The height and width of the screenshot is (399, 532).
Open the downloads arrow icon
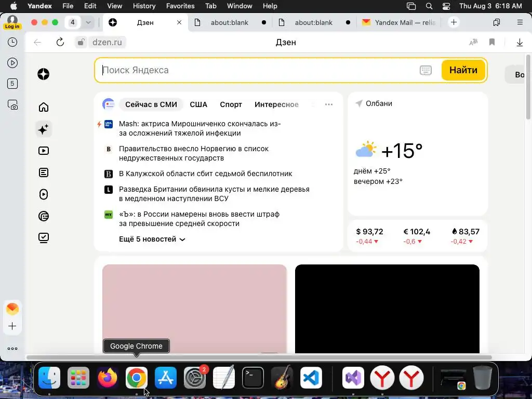click(520, 43)
